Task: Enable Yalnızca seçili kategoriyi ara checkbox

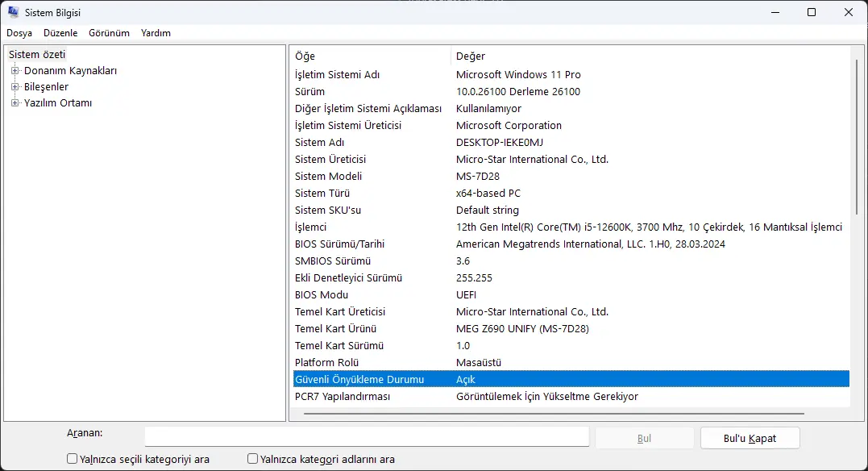Action: click(72, 459)
